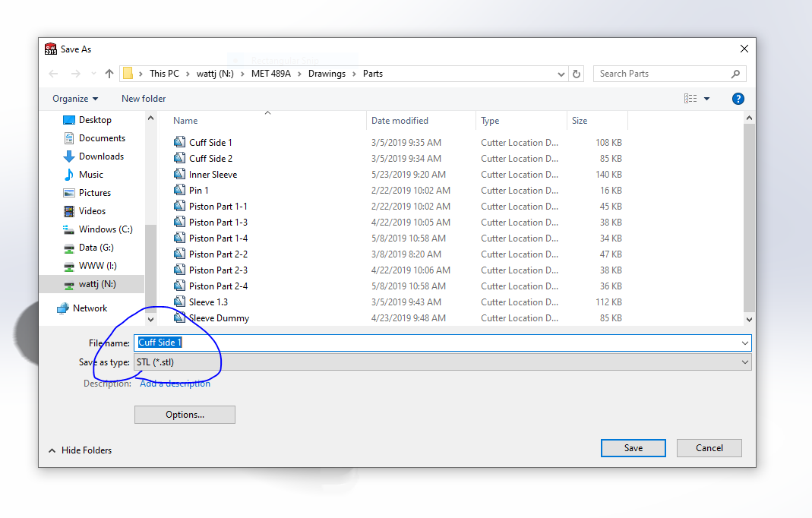This screenshot has height=518, width=812.
Task: Click the help question mark icon
Action: (738, 99)
